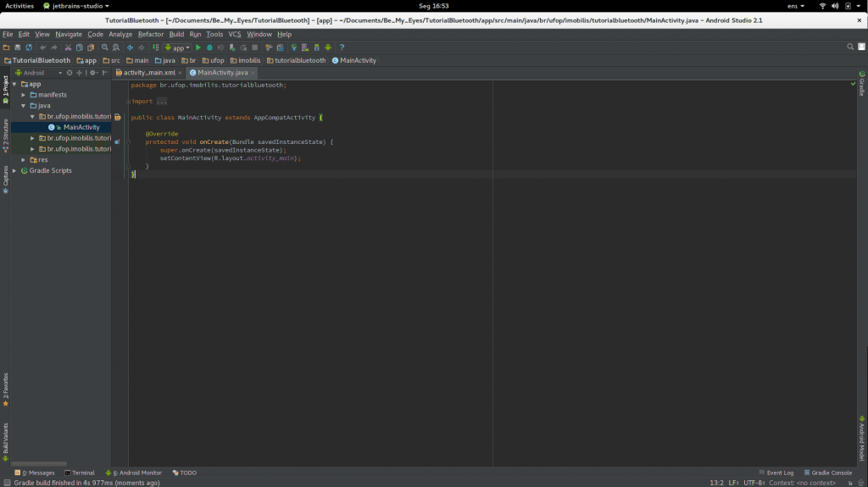Toggle the Captures side panel
Screen dimensions: 868x487
pyautogui.click(x=6, y=180)
